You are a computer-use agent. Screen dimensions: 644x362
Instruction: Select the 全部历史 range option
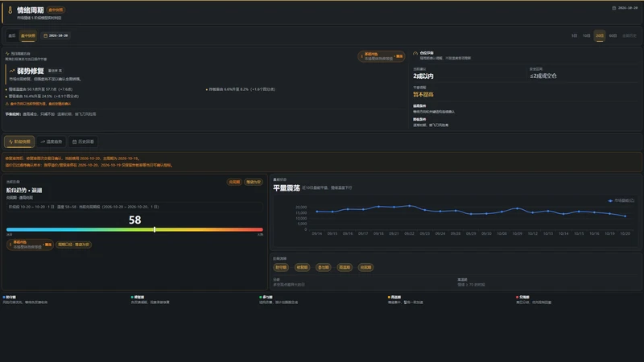click(x=630, y=35)
